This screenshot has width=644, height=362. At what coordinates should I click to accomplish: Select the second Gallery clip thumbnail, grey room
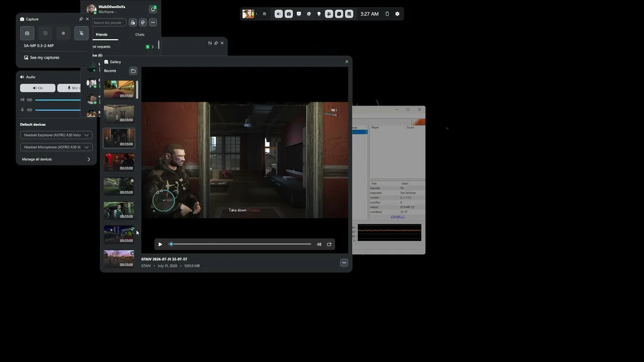click(119, 114)
